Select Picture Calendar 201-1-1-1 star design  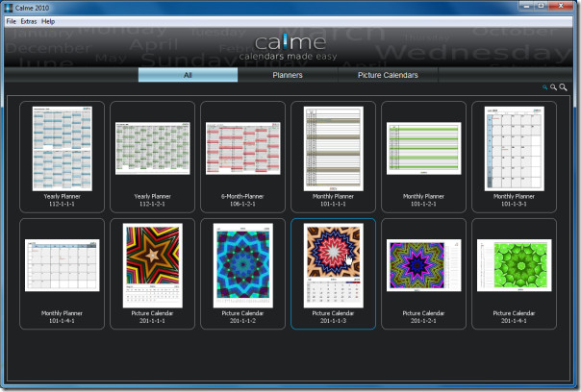[152, 274]
